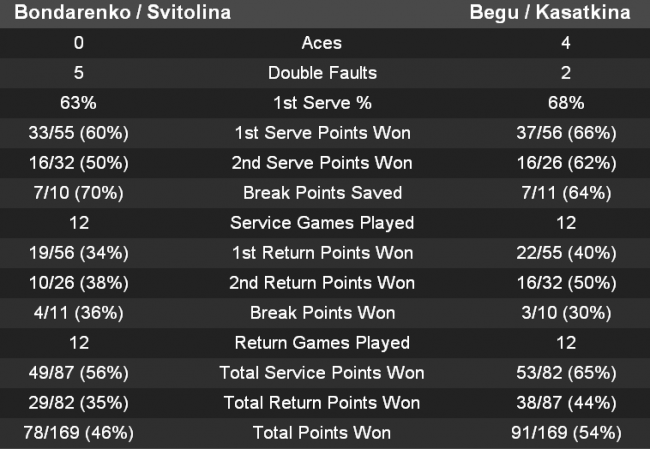Click the 1st Serve Points Won label
This screenshot has height=449, width=650.
point(321,133)
